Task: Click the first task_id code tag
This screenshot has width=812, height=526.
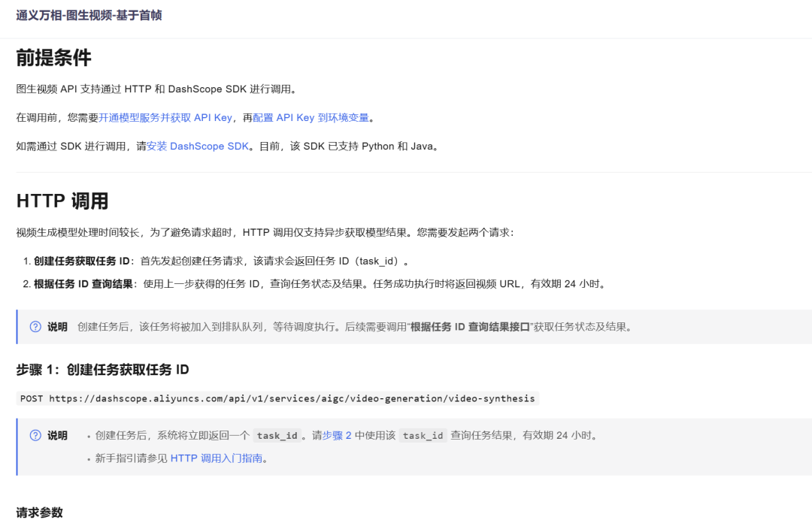Action: point(277,435)
